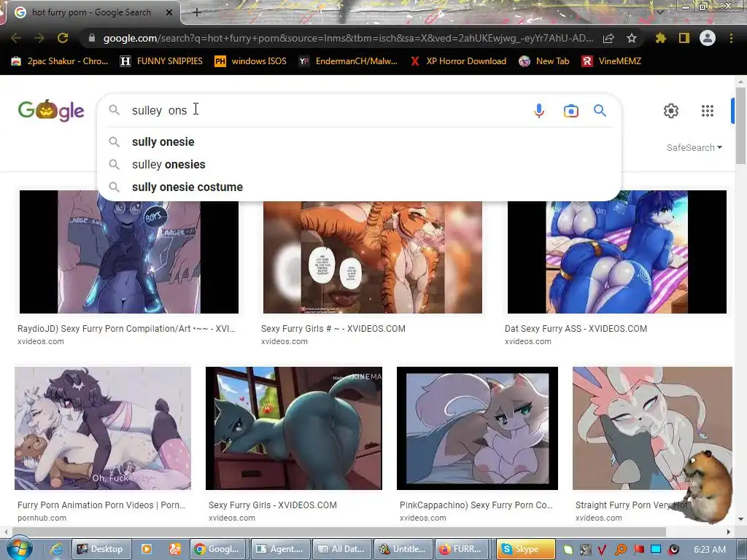Click the Google Halloween logo
This screenshot has width=747, height=560.
[x=51, y=110]
